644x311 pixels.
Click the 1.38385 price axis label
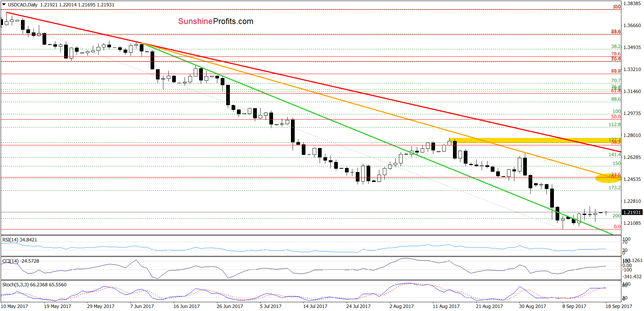click(632, 3)
